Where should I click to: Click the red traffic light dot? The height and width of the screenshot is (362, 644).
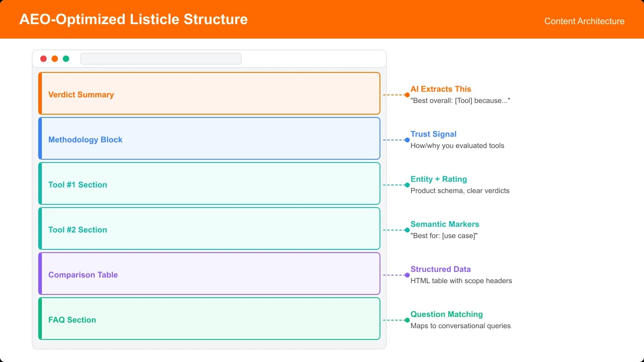click(x=43, y=58)
